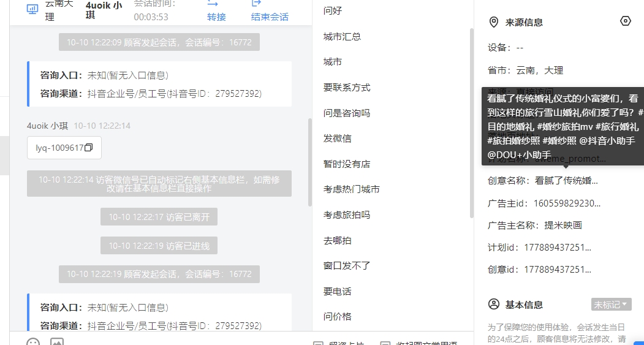Click the 创意名称 row value
The image size is (644, 345).
click(x=566, y=180)
